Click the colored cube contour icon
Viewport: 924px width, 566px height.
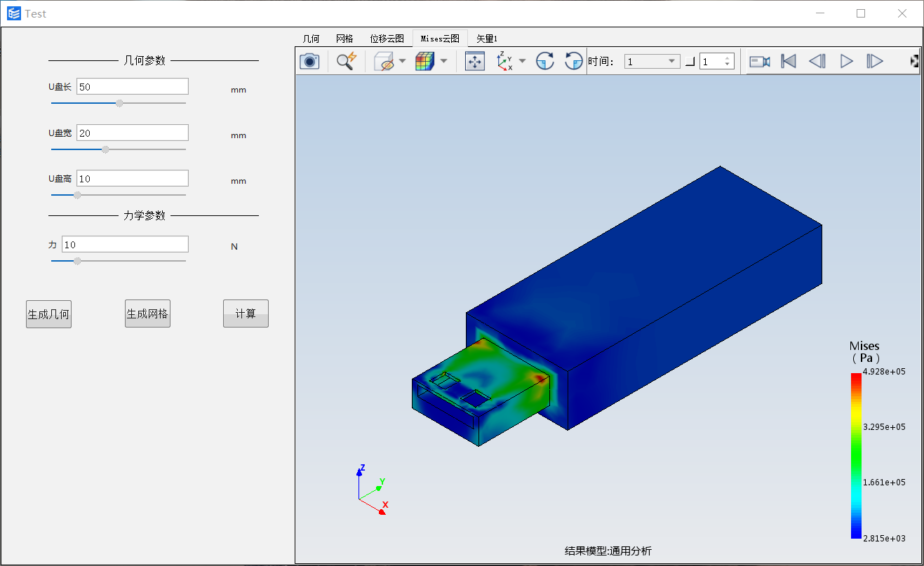[425, 61]
